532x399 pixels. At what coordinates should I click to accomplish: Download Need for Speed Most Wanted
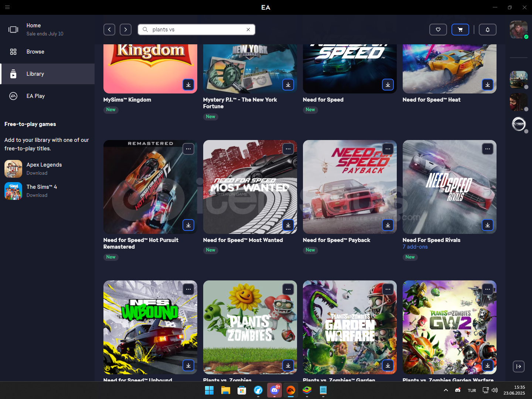pyautogui.click(x=288, y=225)
